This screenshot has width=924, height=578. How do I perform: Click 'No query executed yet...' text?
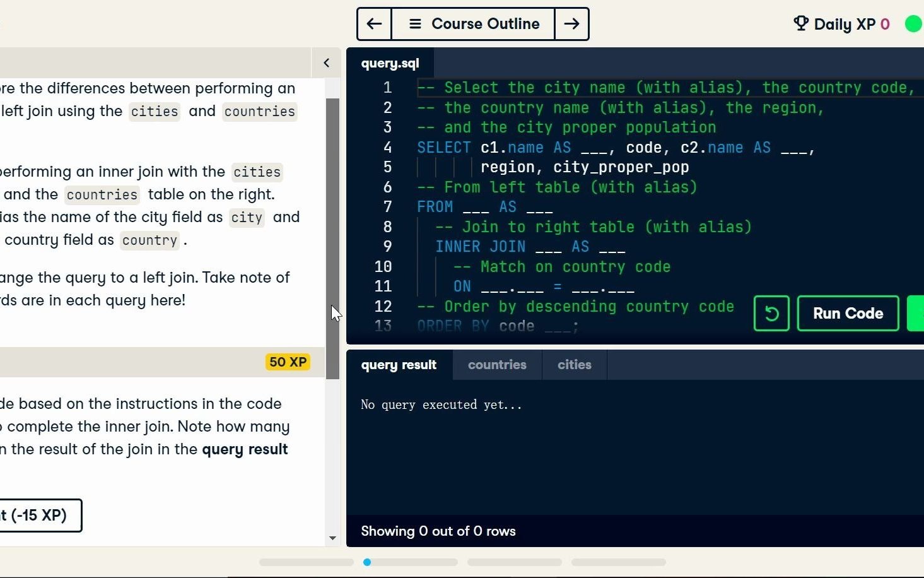(x=442, y=405)
